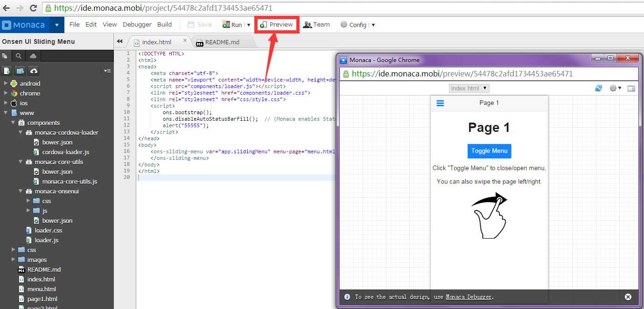Reload the page in the browser
The height and width of the screenshot is (309, 644).
(x=33, y=8)
